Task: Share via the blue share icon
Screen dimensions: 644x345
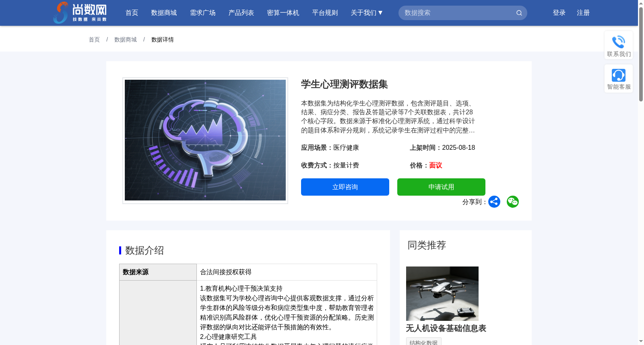Action: pos(494,202)
